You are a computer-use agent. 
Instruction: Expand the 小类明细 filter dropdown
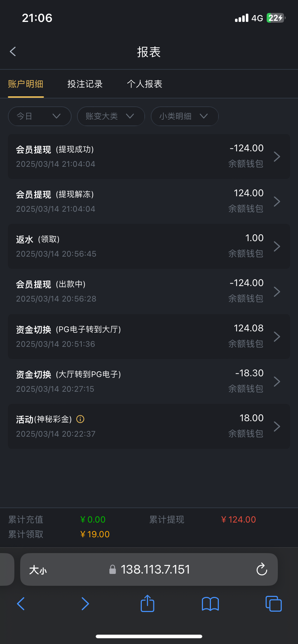click(x=185, y=116)
